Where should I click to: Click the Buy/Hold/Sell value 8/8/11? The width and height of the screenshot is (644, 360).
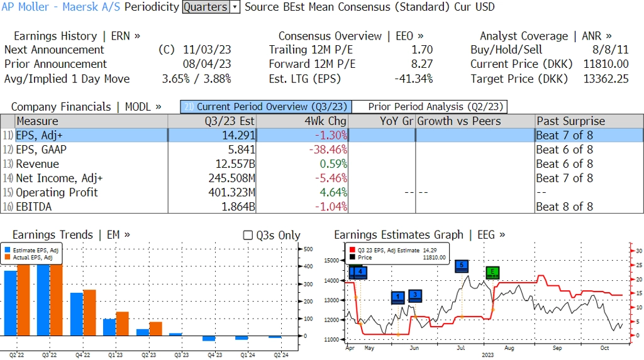click(610, 50)
